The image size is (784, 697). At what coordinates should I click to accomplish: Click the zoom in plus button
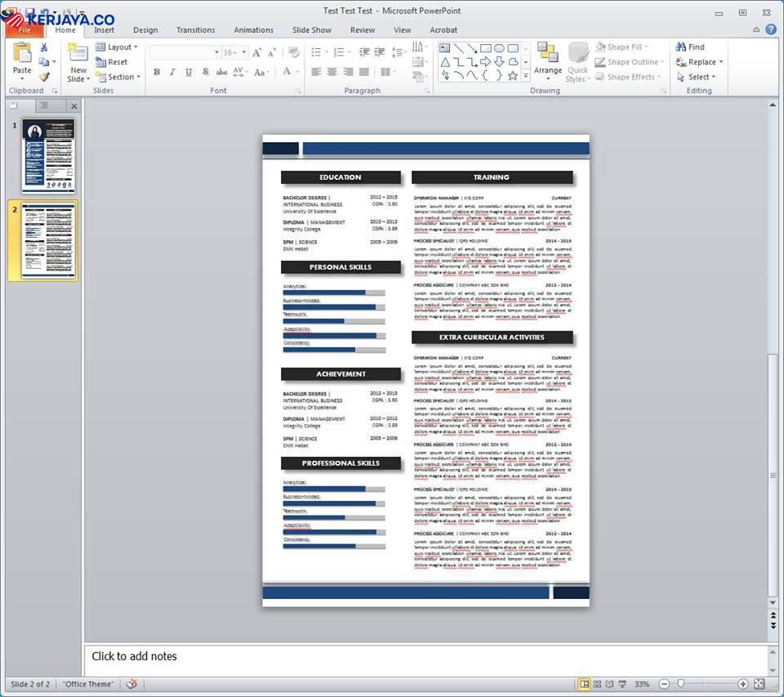(x=743, y=684)
